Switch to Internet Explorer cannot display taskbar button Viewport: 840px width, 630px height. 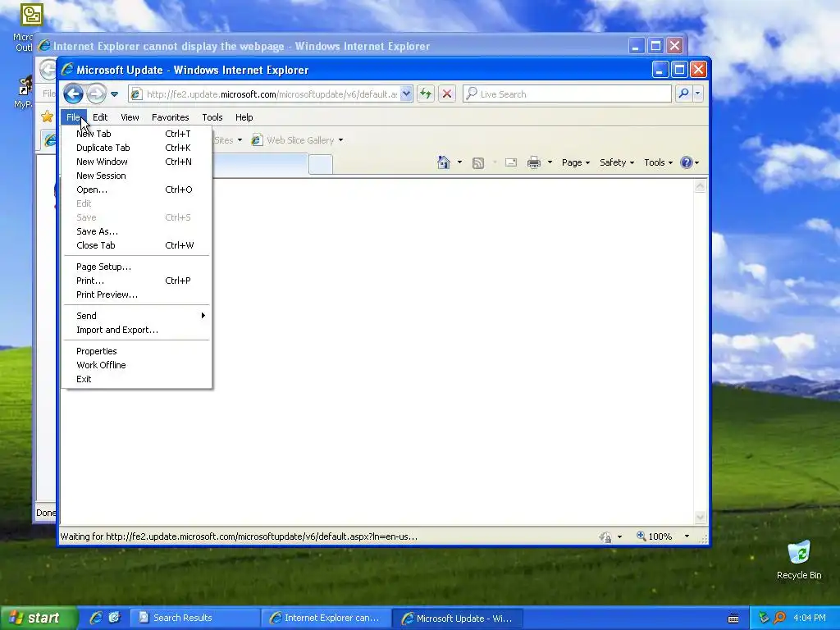point(326,619)
